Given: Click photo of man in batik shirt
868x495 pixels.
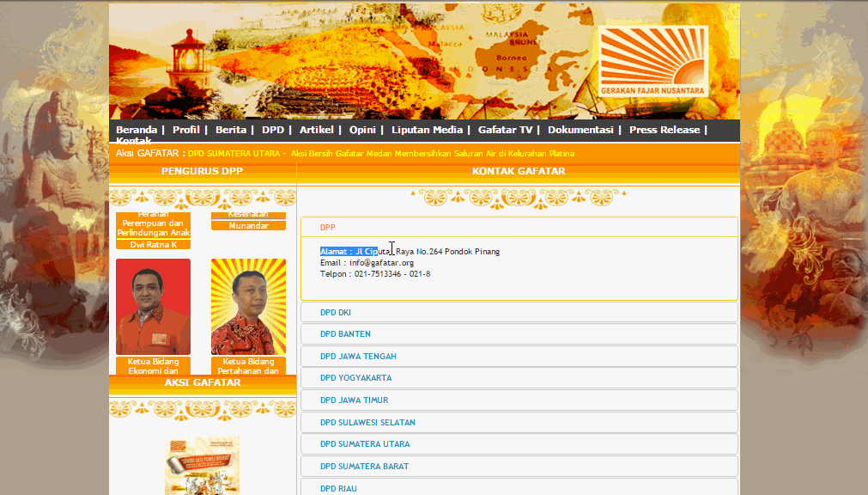Looking at the screenshot, I should tap(249, 307).
